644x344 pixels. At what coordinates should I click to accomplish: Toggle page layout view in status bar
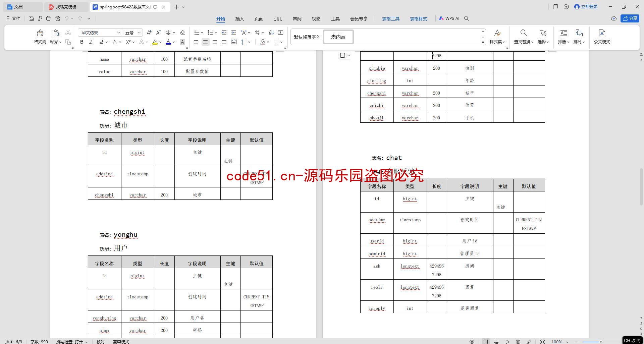[x=485, y=342]
